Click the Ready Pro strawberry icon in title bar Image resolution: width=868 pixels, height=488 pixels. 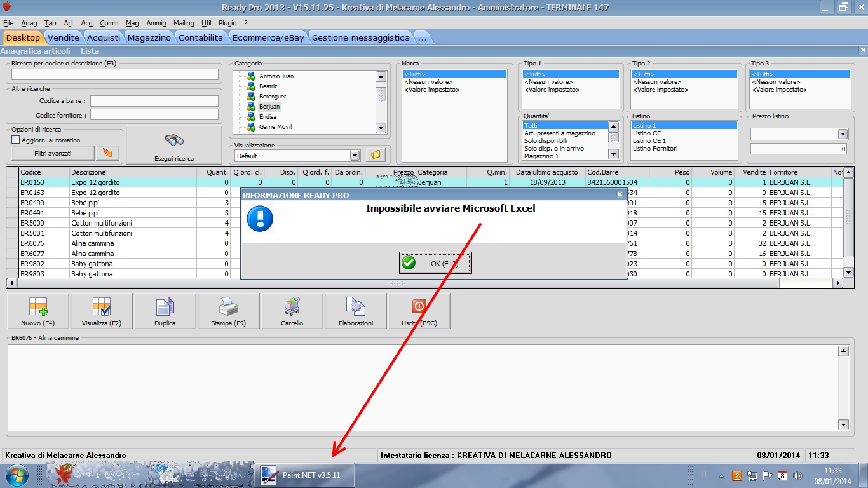pyautogui.click(x=7, y=7)
